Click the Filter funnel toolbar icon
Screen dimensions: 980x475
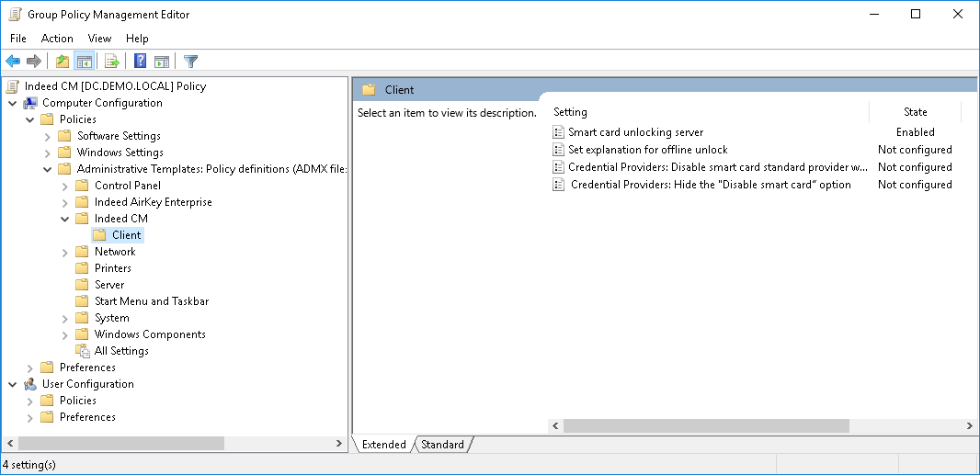(190, 62)
